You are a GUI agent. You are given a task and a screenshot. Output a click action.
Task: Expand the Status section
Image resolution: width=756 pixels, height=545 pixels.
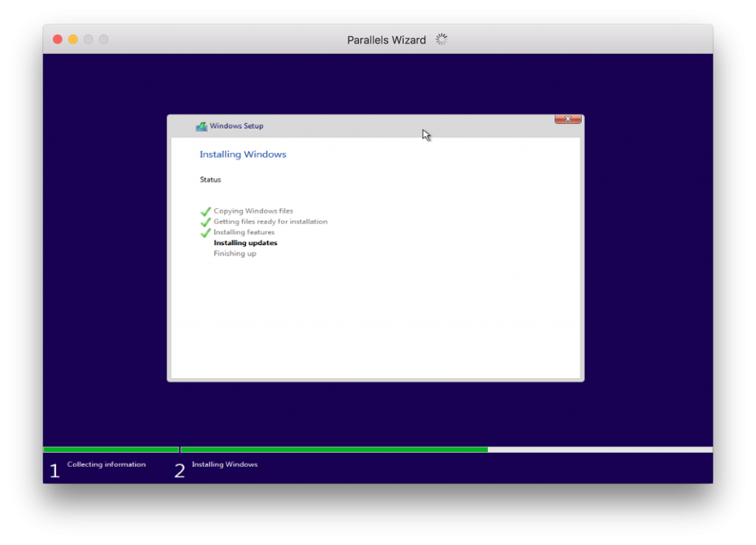point(210,179)
